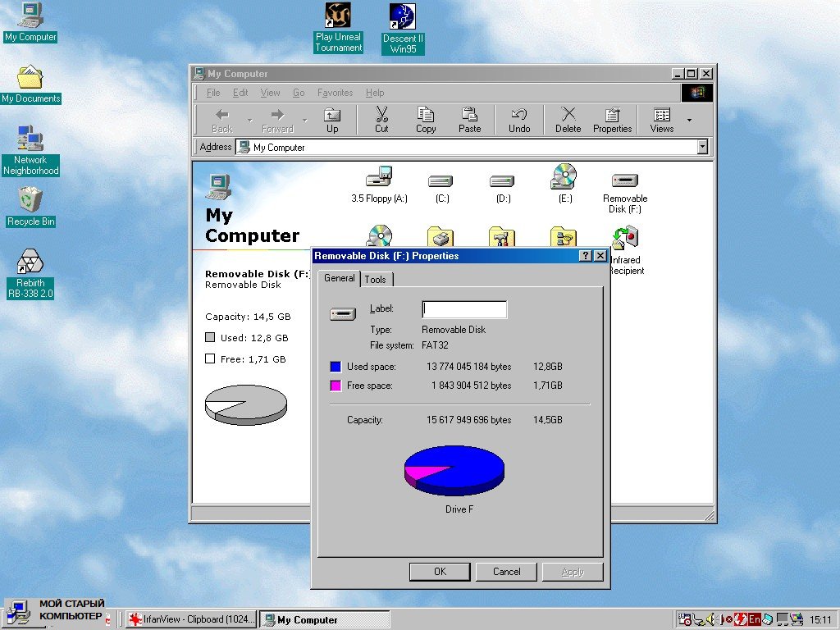The image size is (840, 630).
Task: Switch to the Tools tab
Action: (x=375, y=280)
